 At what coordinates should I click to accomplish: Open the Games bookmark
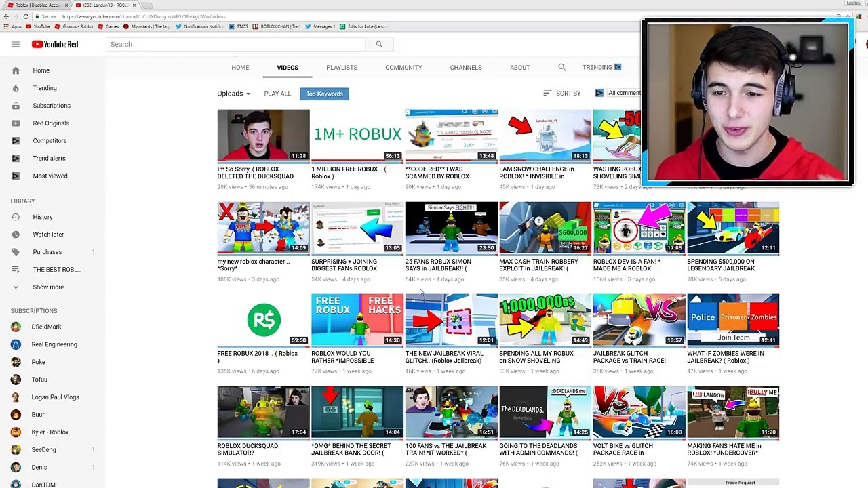[x=108, y=26]
